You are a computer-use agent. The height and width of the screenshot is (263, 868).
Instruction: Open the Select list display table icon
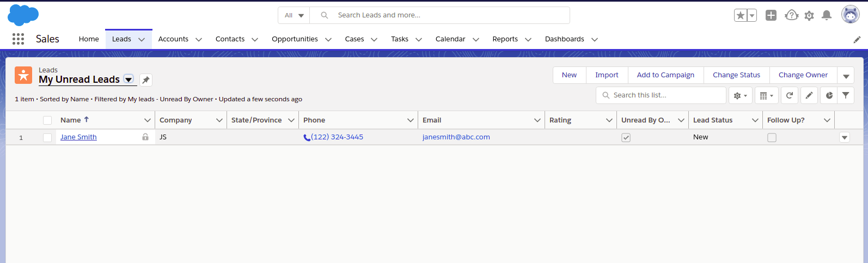point(767,95)
